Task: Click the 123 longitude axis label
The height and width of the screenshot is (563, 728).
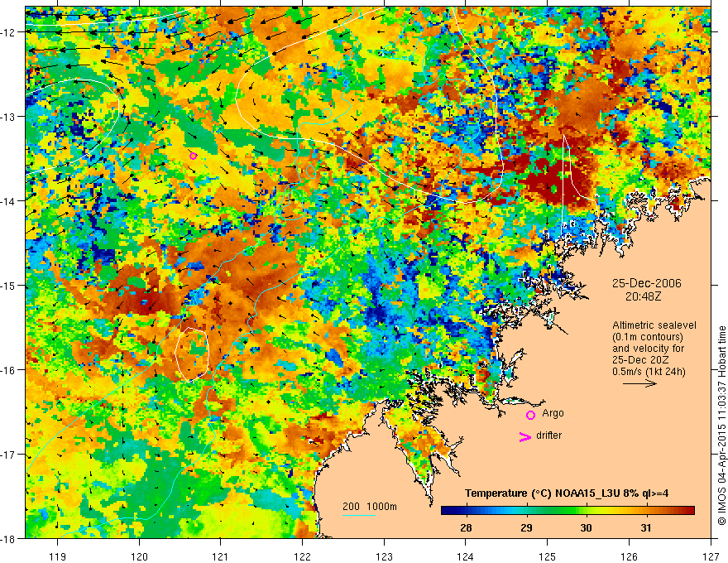Action: tap(384, 556)
